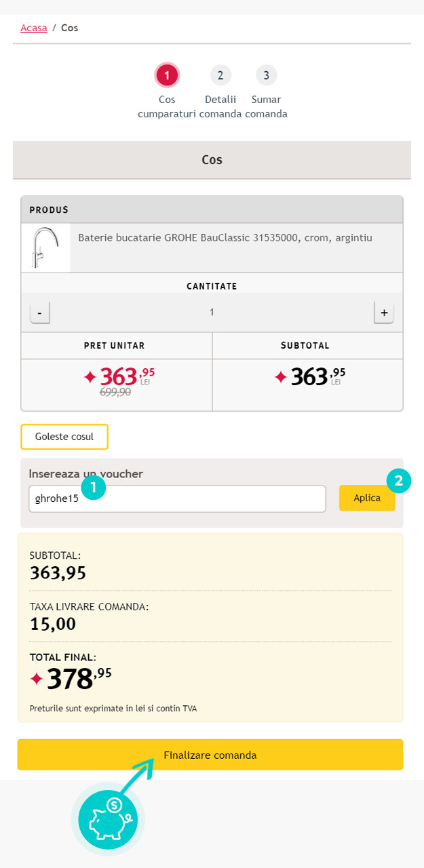Go to step 3 Sumar comanda
Viewport: 424px width, 868px height.
(x=267, y=75)
